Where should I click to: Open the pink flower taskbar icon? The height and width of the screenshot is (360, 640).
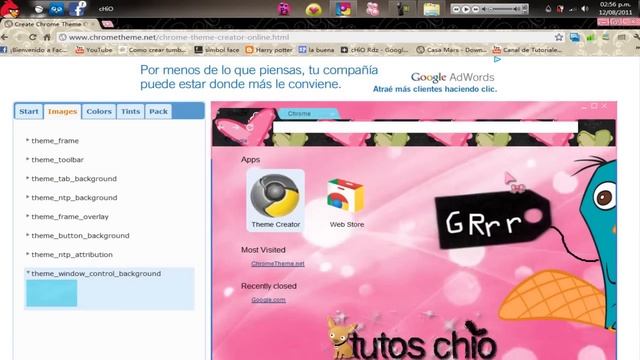coord(372,9)
